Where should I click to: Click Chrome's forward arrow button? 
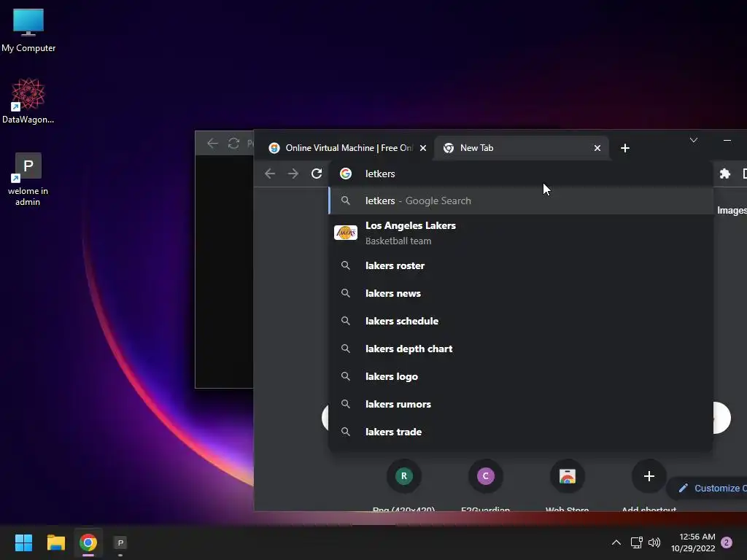pyautogui.click(x=293, y=174)
